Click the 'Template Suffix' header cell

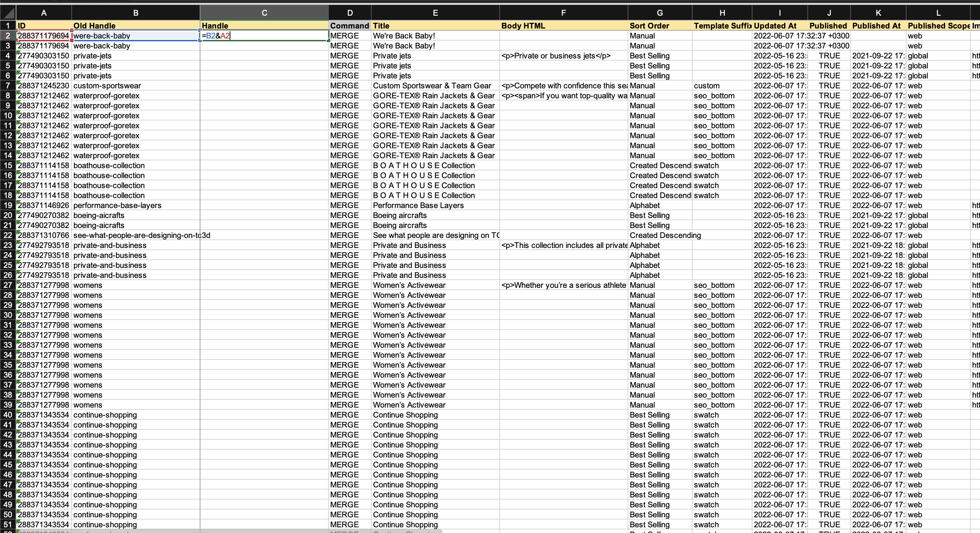click(722, 26)
